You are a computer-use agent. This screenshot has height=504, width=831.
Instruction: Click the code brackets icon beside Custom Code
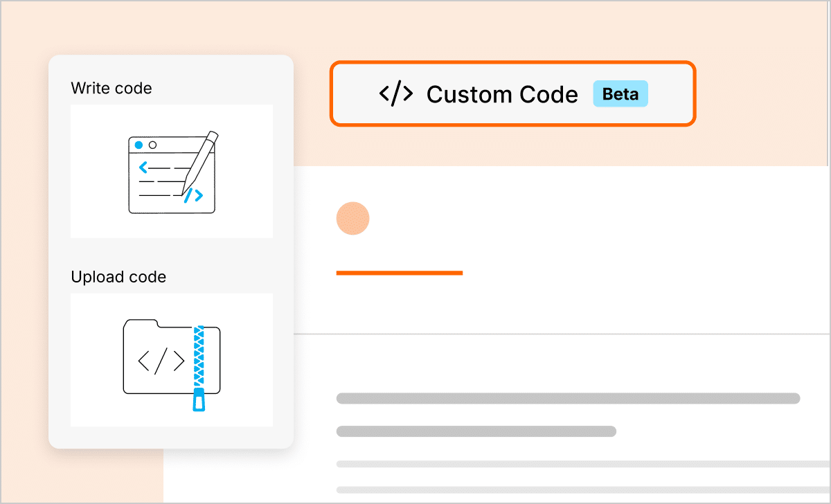click(396, 94)
